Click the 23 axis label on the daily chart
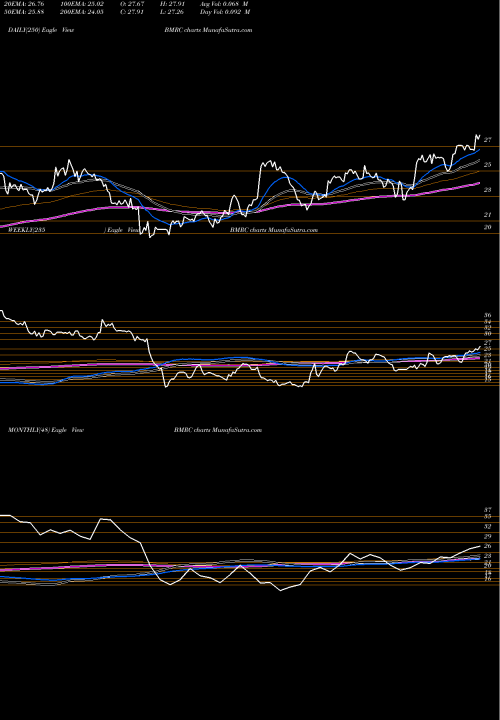Image resolution: width=500 pixels, height=720 pixels. (488, 190)
